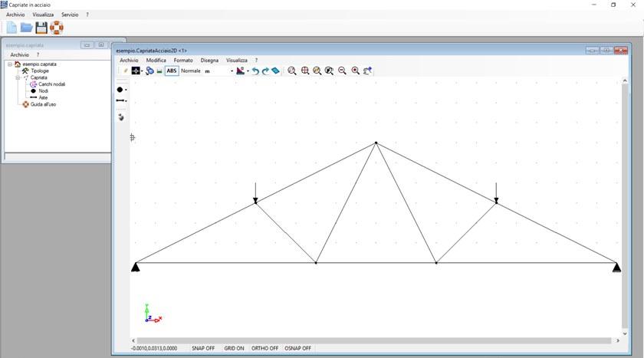
Task: Click the undo arrow in drawing toolbar
Action: [255, 71]
